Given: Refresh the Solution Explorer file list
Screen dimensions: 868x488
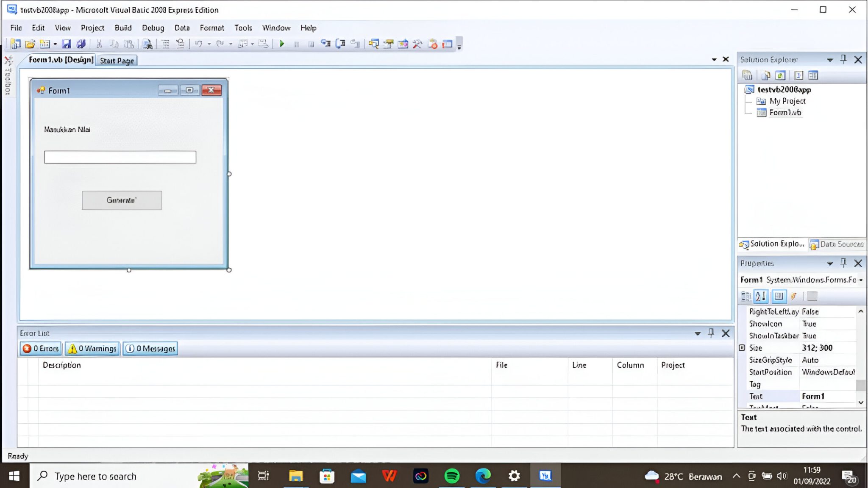Looking at the screenshot, I should click(x=780, y=75).
